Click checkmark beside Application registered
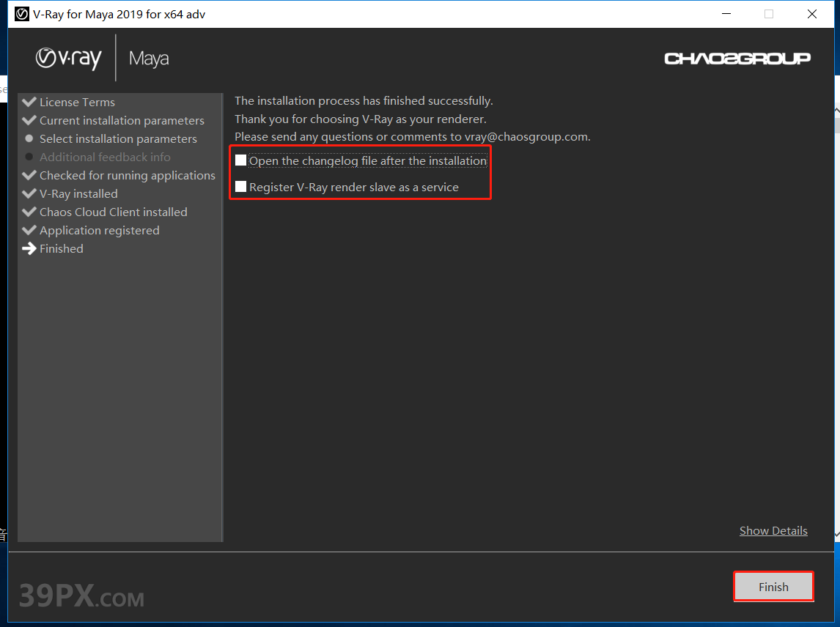The height and width of the screenshot is (627, 840). click(x=29, y=230)
